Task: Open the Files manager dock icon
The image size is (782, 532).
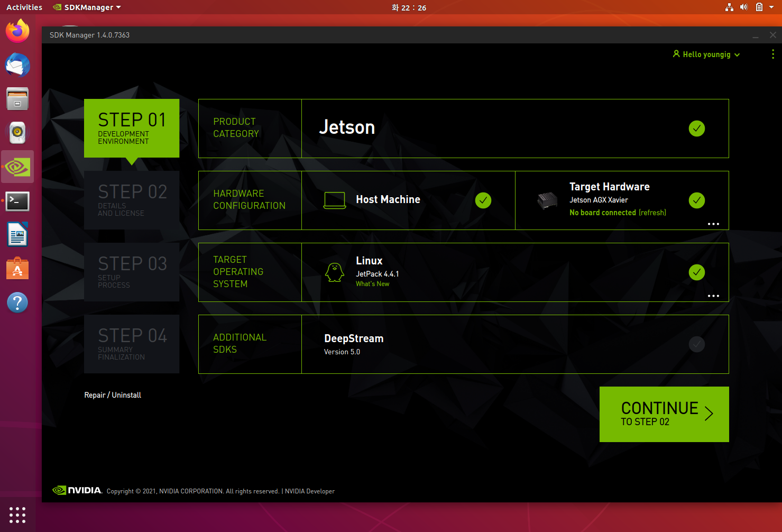Action: tap(17, 99)
